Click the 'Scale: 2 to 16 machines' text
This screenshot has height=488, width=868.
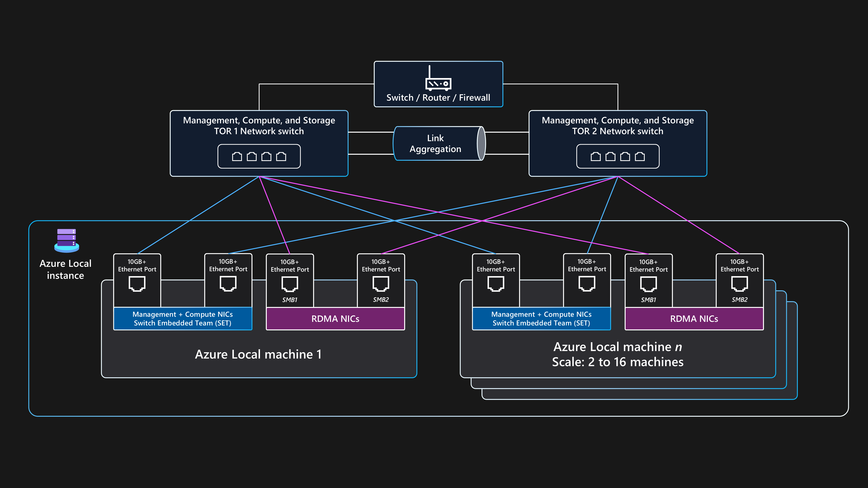coord(618,362)
